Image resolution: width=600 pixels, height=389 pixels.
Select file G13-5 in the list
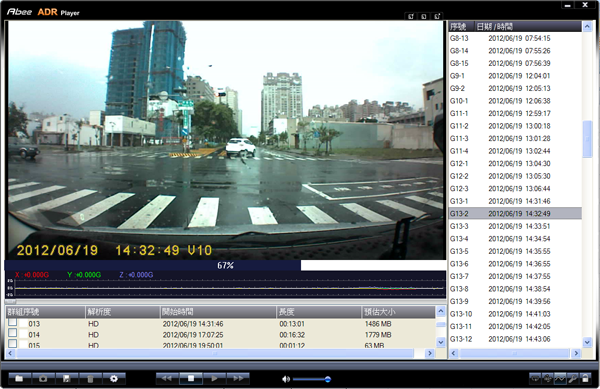point(515,251)
